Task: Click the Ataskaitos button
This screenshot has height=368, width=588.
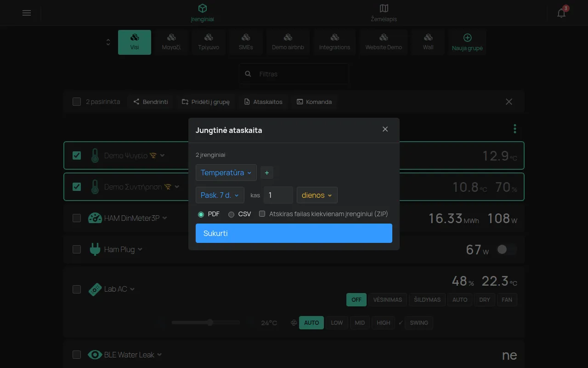Action: click(x=264, y=102)
